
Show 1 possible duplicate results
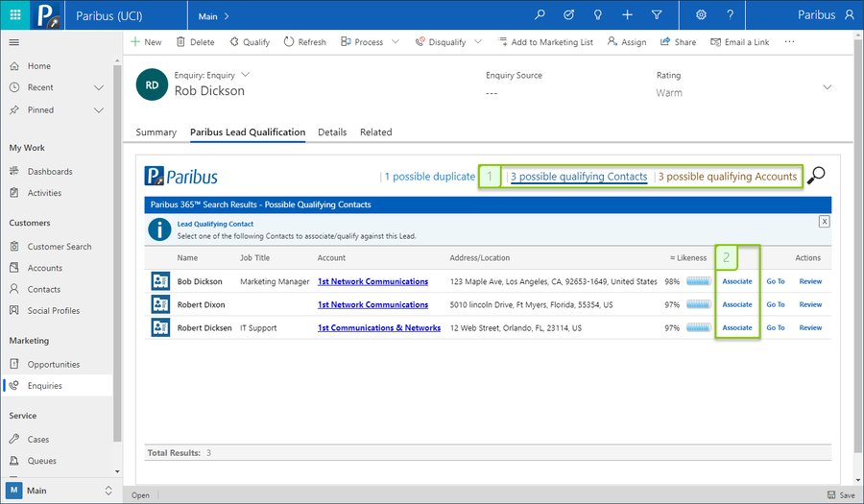(430, 177)
